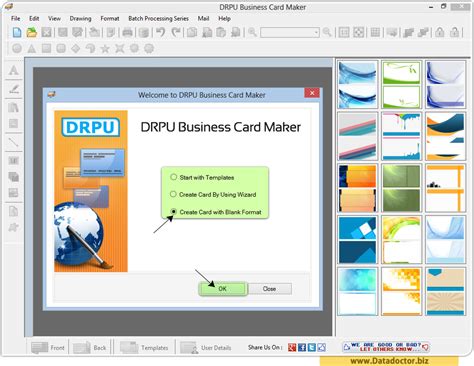Open the Edit menu
Image resolution: width=474 pixels, height=366 pixels.
tap(34, 18)
